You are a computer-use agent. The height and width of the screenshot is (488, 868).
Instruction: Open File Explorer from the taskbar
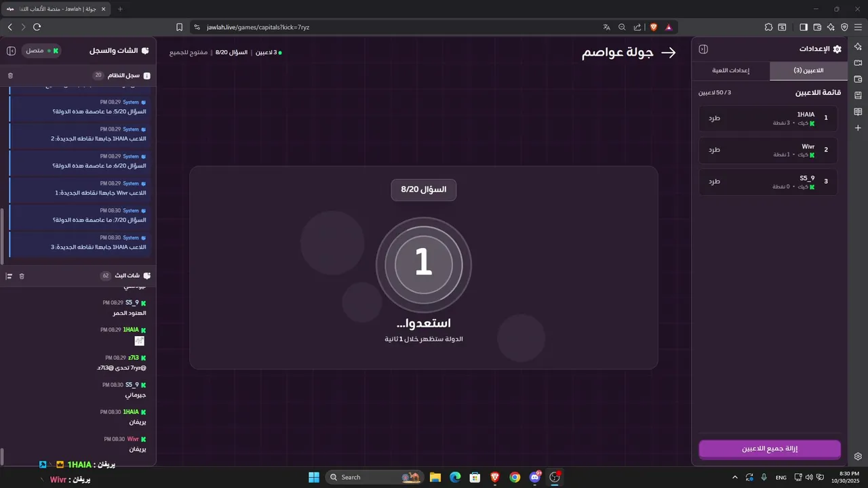(x=435, y=477)
